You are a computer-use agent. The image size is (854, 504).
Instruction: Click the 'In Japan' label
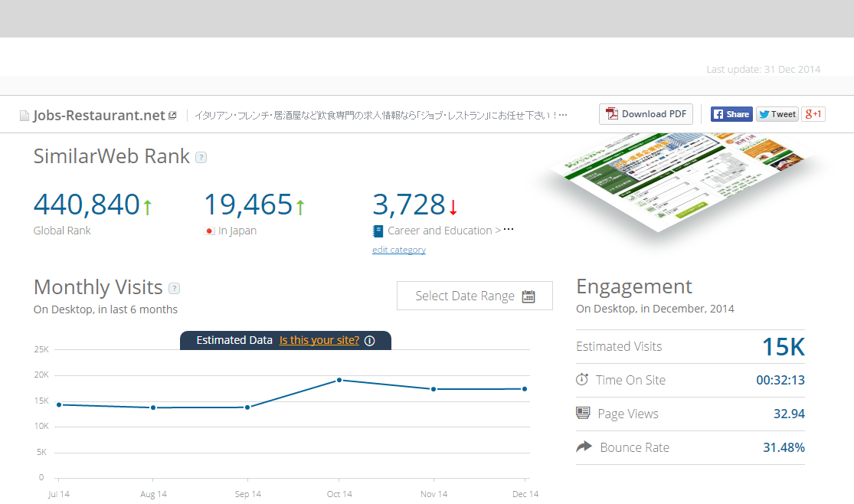pyautogui.click(x=237, y=231)
